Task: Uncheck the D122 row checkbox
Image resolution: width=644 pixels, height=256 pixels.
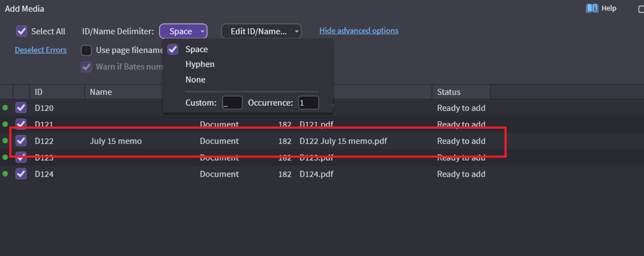Action: click(21, 141)
